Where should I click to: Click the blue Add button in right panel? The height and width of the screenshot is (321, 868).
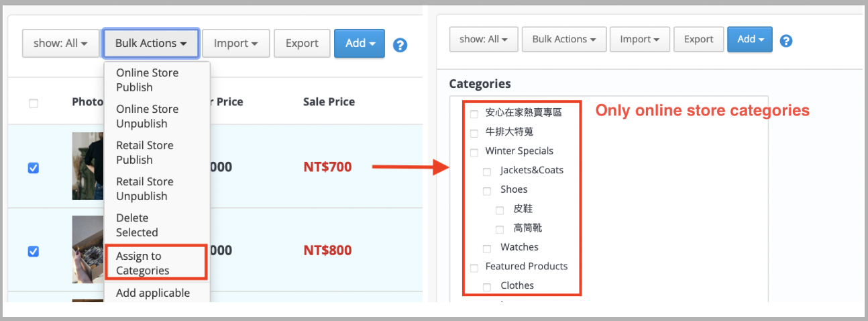(750, 39)
